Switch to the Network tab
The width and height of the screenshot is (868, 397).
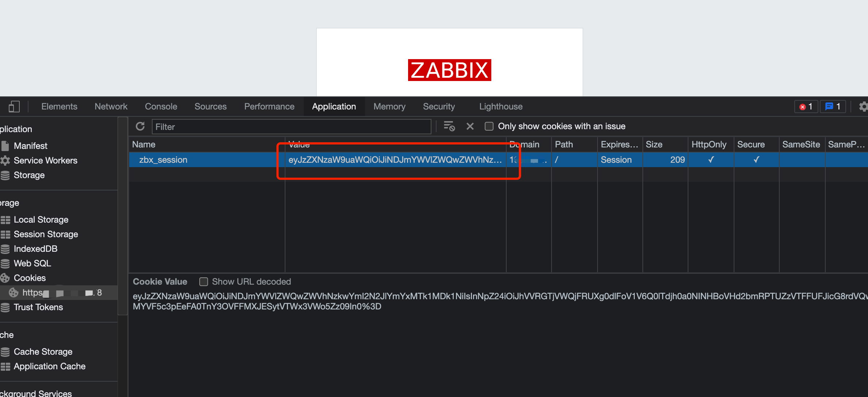pyautogui.click(x=111, y=107)
